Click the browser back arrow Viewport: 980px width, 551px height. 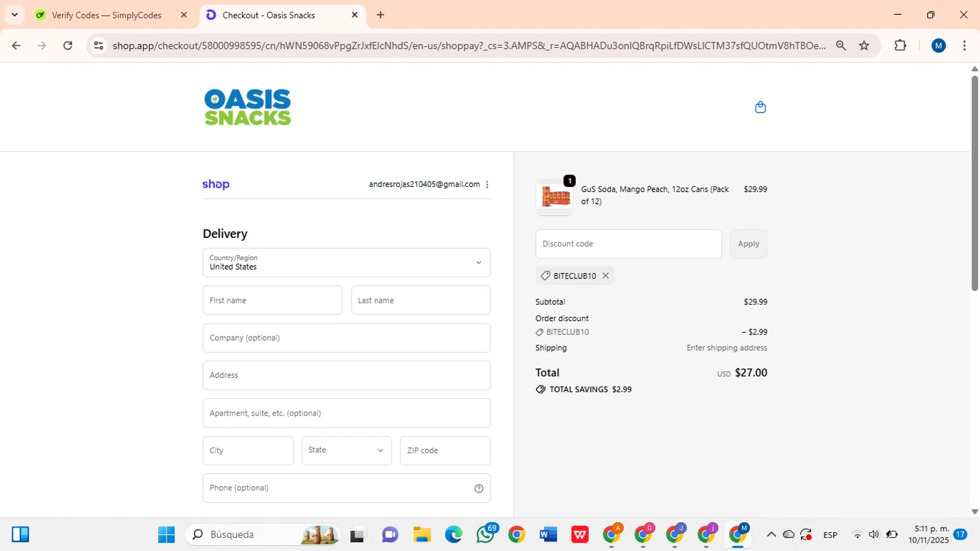point(16,45)
